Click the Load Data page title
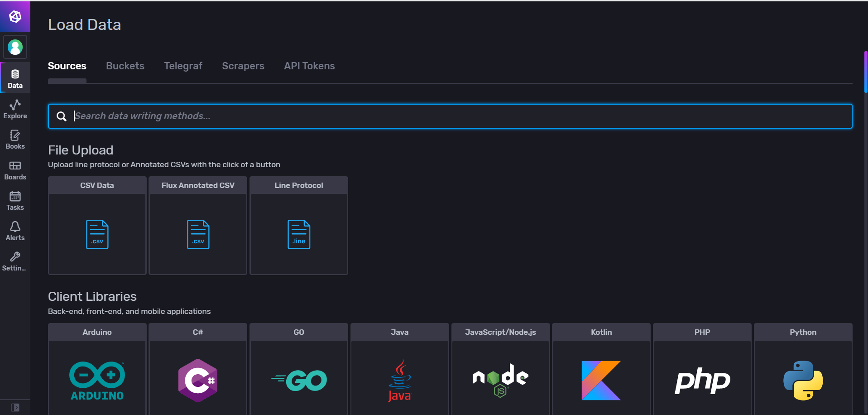 (x=85, y=25)
